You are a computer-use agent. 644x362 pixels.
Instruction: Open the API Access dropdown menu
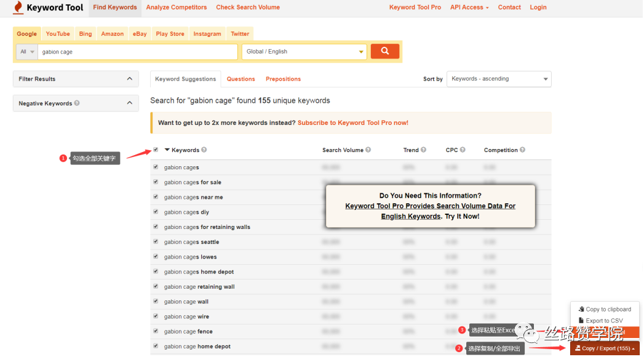tap(469, 7)
